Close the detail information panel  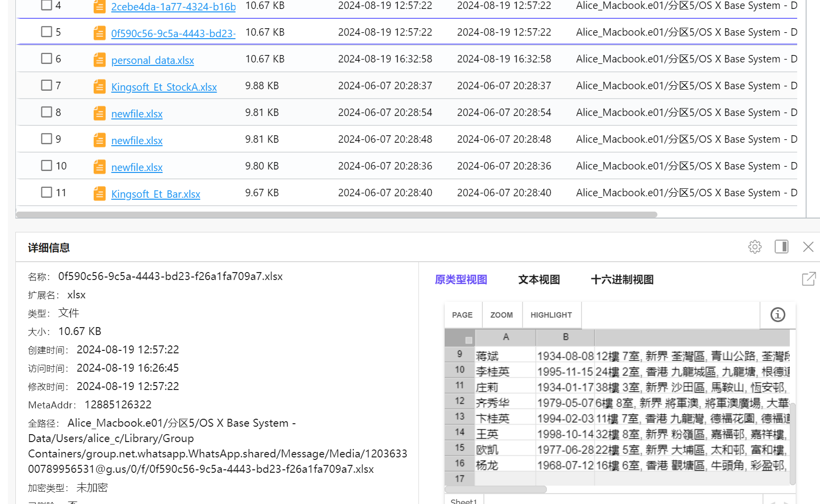point(808,247)
